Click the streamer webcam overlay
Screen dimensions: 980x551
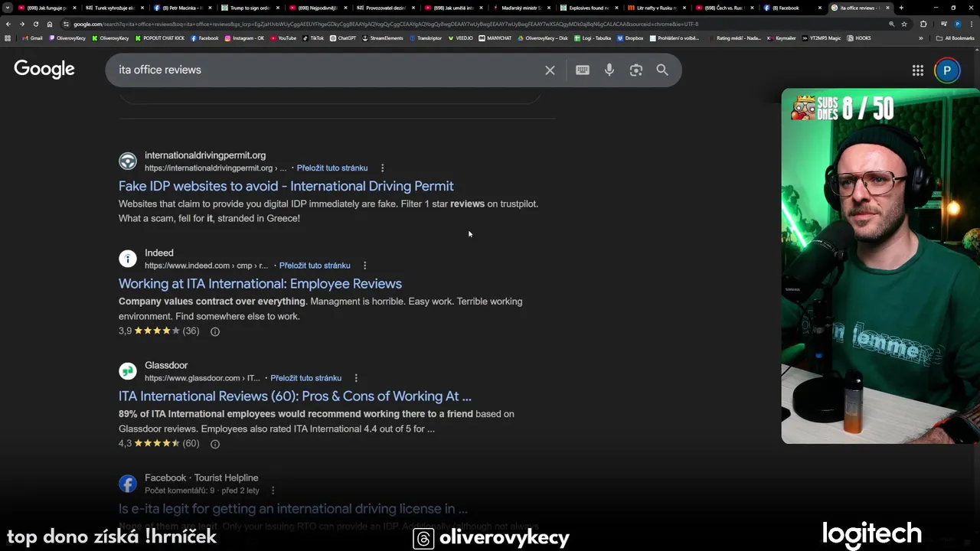click(880, 266)
